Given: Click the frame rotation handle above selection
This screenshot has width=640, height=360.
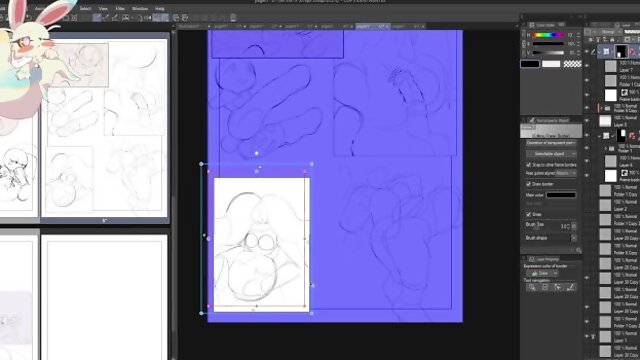Looking at the screenshot, I should [x=256, y=153].
